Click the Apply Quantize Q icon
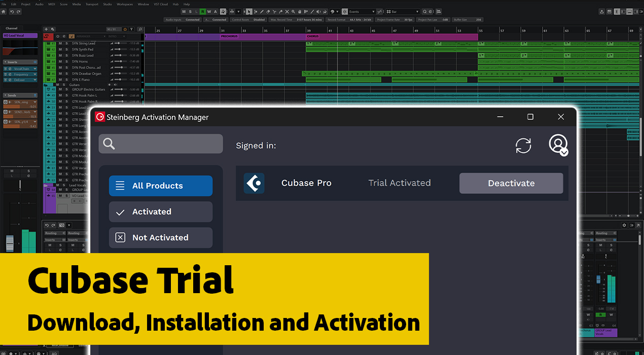This screenshot has width=644, height=355. (424, 12)
